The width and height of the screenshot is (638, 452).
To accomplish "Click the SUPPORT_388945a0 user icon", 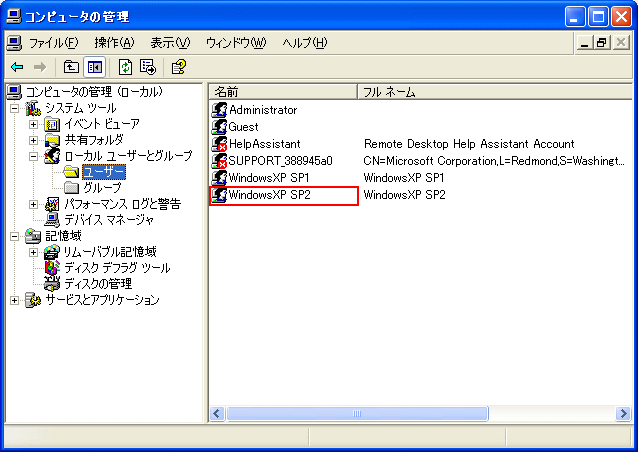I will click(x=219, y=161).
